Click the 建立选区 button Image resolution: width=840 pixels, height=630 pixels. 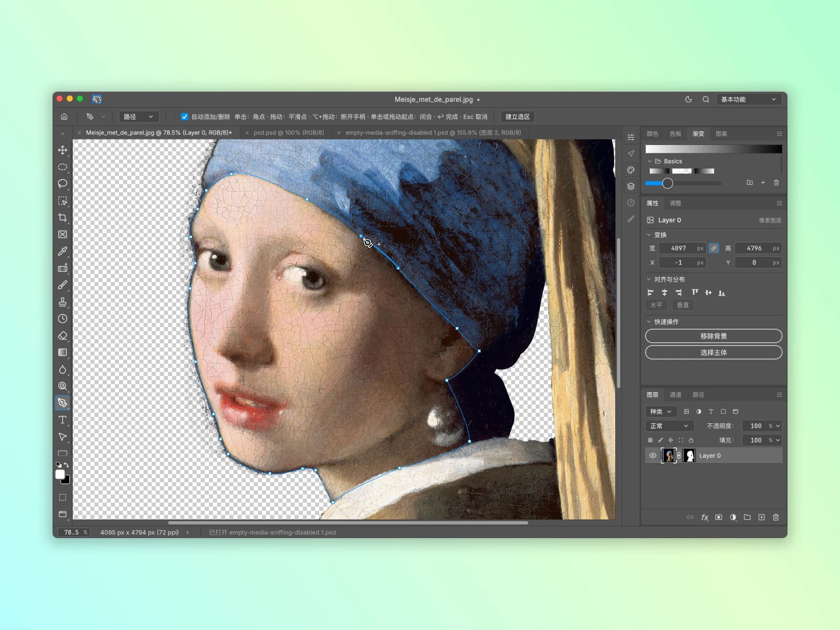click(x=518, y=117)
